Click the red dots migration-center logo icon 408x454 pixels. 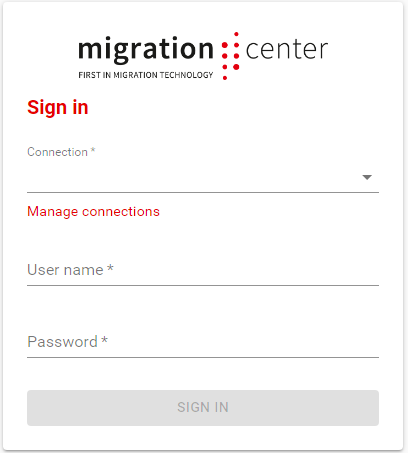[x=231, y=56]
